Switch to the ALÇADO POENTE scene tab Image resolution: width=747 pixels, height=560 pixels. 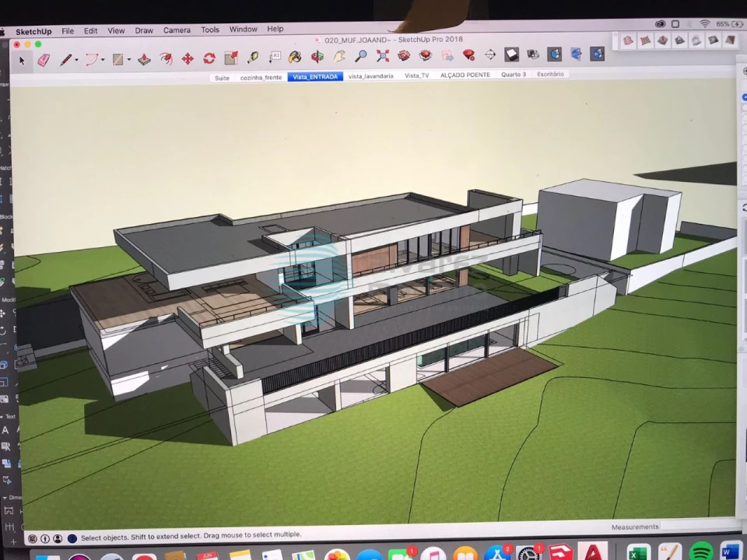[465, 75]
